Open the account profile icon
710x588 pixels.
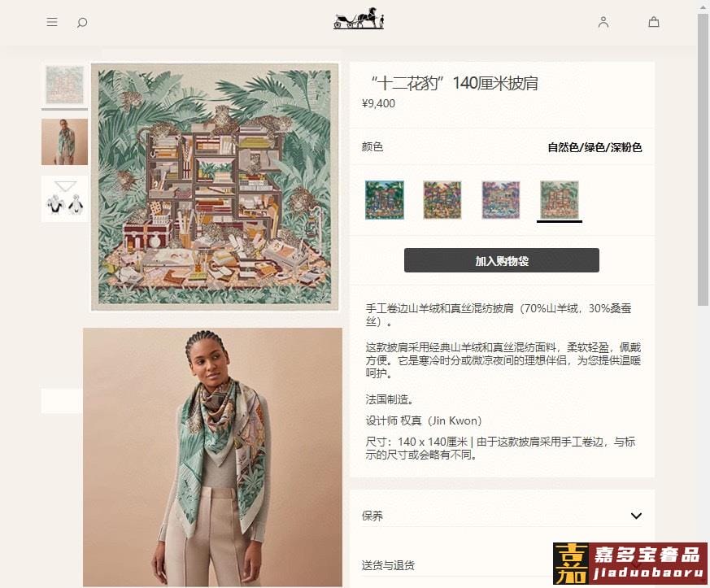click(x=603, y=22)
